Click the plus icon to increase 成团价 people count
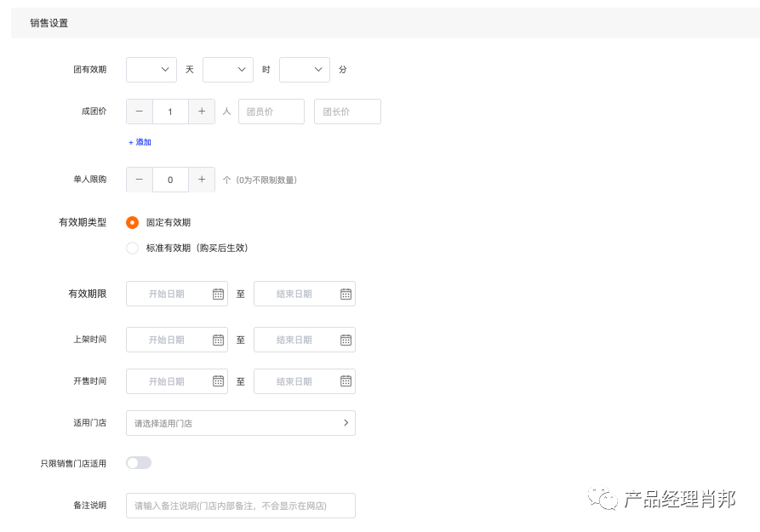 [x=202, y=112]
